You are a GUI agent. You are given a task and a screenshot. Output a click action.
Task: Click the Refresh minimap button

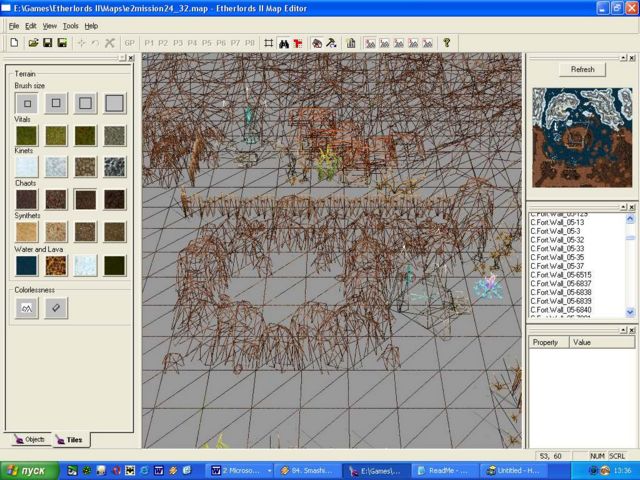coord(582,69)
